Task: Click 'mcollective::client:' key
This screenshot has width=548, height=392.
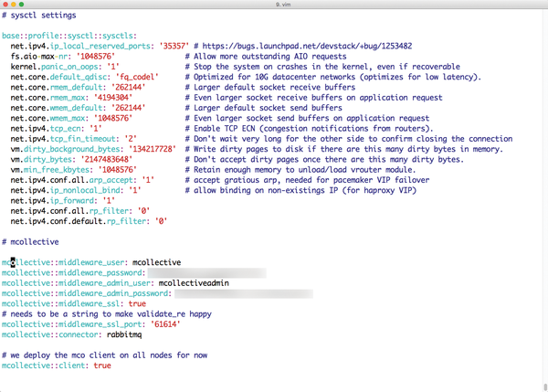Action: (45, 366)
